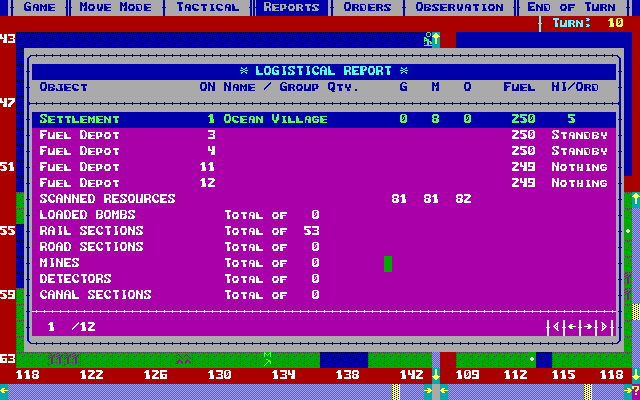Click Nothing order of Fuel Depot 12
The height and width of the screenshot is (400, 640).
click(x=579, y=183)
